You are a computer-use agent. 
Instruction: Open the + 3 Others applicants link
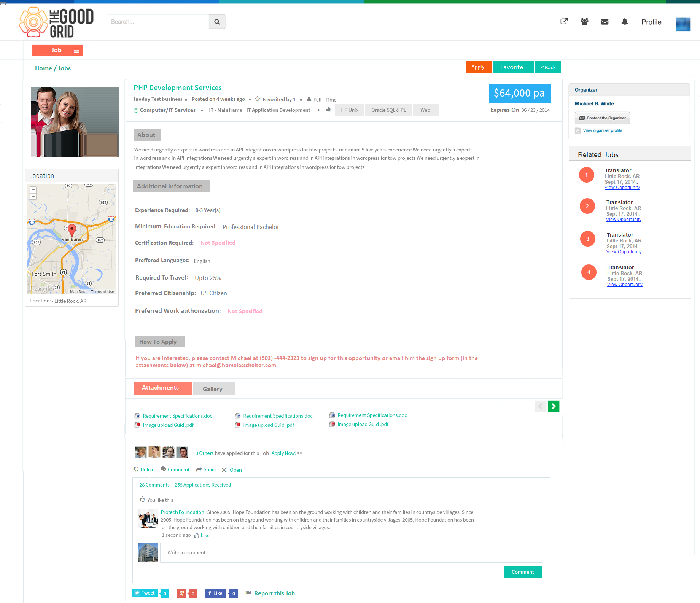tap(203, 453)
